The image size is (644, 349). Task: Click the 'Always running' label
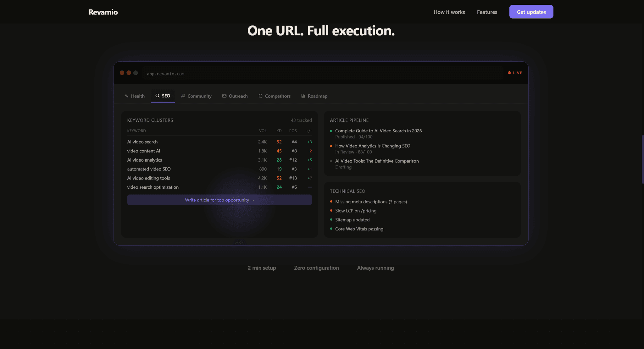pos(375,268)
